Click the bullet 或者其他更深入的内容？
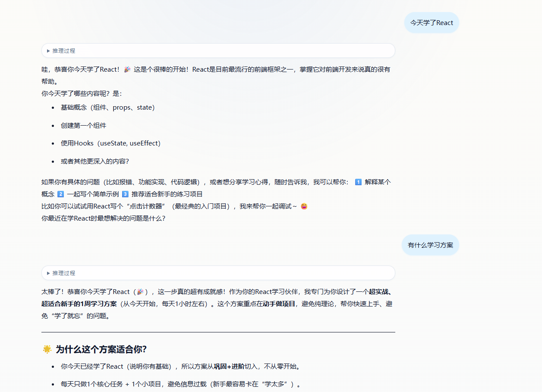 coord(95,161)
